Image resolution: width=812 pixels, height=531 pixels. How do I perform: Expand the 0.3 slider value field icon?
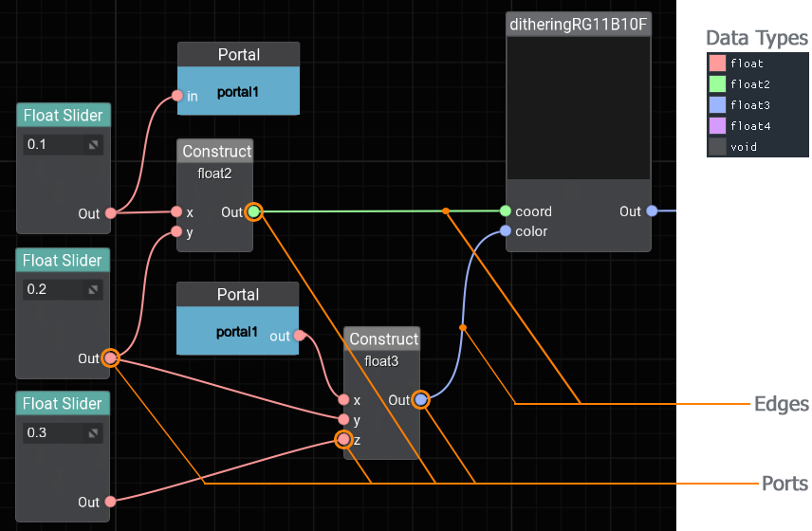coord(94,433)
